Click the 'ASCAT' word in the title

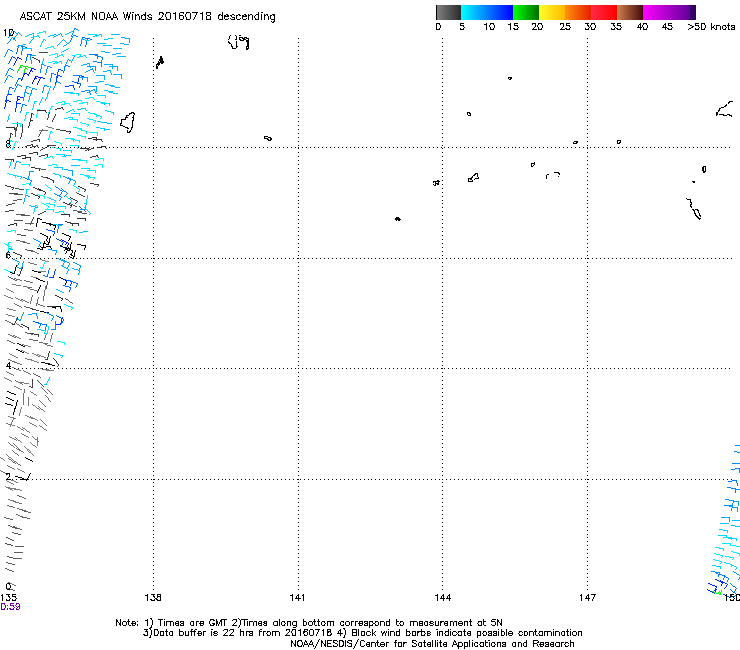tap(35, 17)
